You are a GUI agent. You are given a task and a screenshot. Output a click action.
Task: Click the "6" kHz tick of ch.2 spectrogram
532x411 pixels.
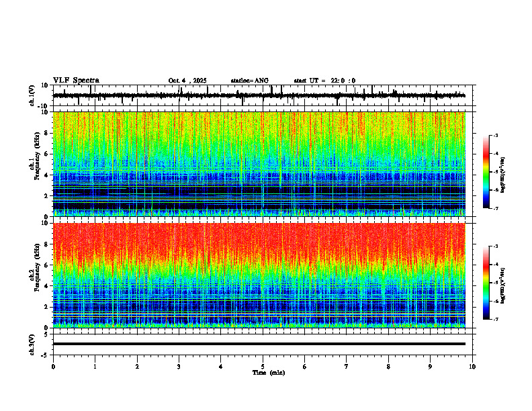pos(47,265)
